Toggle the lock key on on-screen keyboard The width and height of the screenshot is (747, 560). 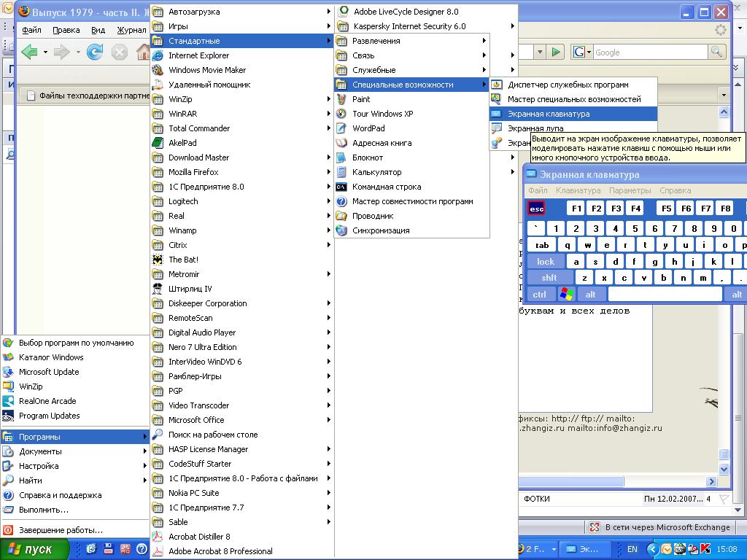pos(546,262)
